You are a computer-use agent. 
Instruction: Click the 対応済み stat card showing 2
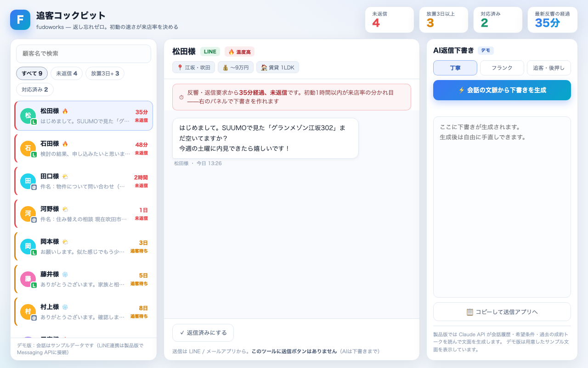click(498, 20)
